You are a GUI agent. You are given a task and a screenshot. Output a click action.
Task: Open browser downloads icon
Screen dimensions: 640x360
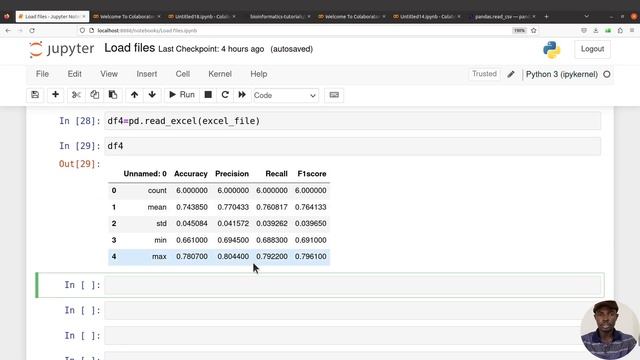click(596, 31)
